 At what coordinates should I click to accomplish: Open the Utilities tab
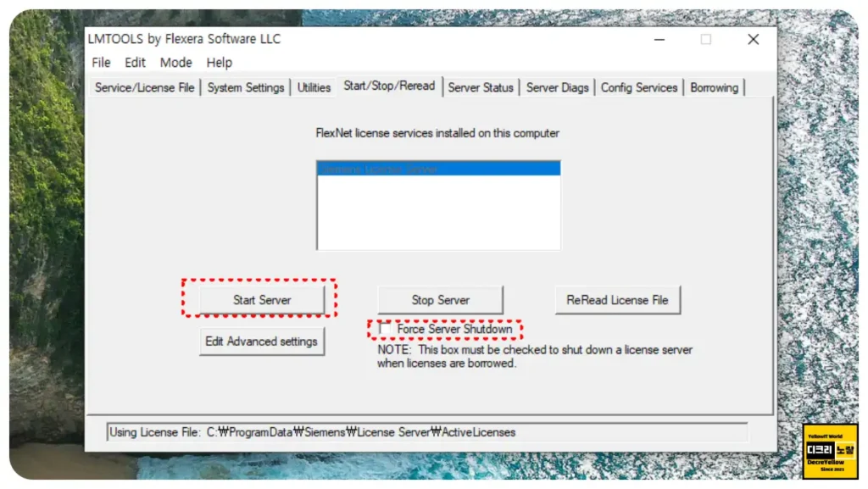(x=314, y=87)
